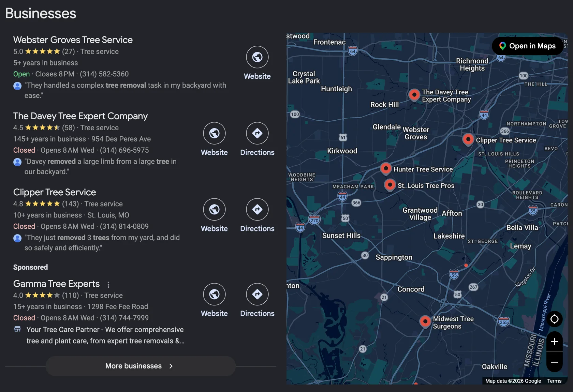Click the "Davey removed a large limb" review

[101, 167]
